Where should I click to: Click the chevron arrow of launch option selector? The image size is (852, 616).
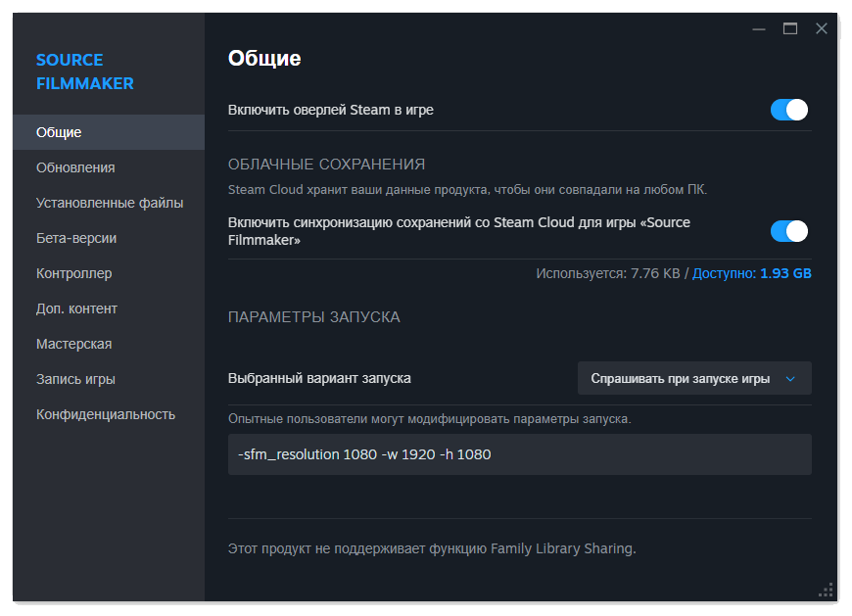click(x=791, y=379)
